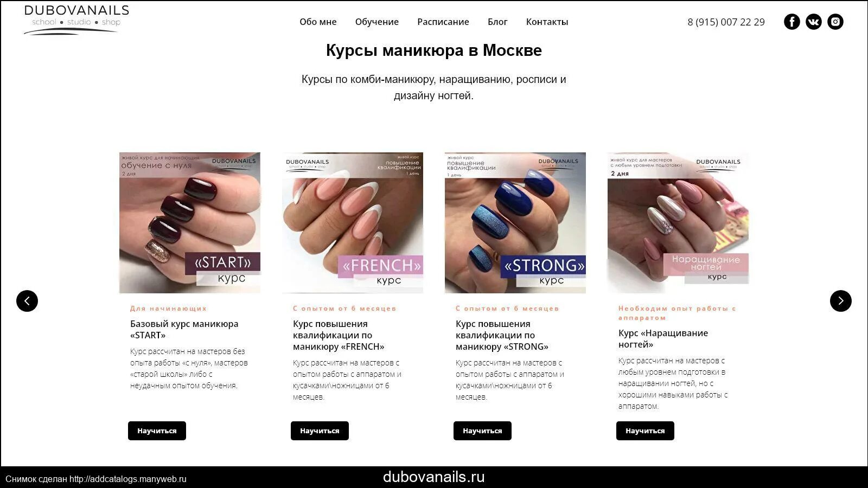
Task: Click «Научиться» under the FRENCH course
Action: coord(320,431)
